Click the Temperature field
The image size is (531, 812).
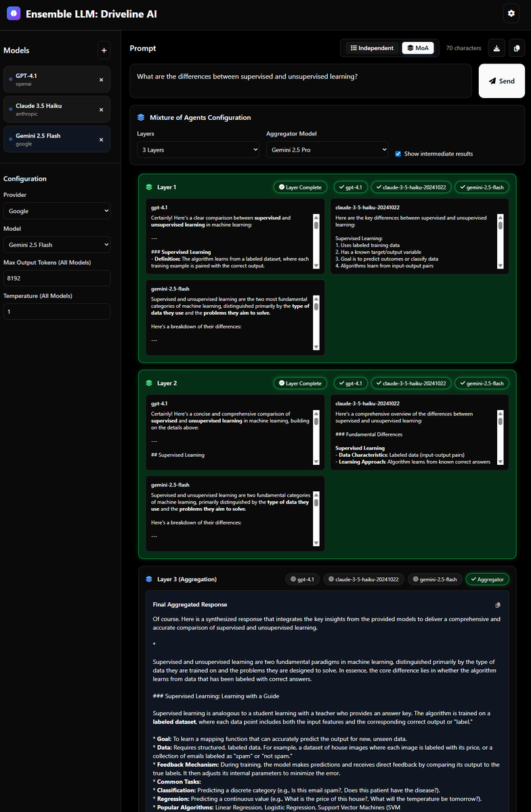[x=57, y=311]
